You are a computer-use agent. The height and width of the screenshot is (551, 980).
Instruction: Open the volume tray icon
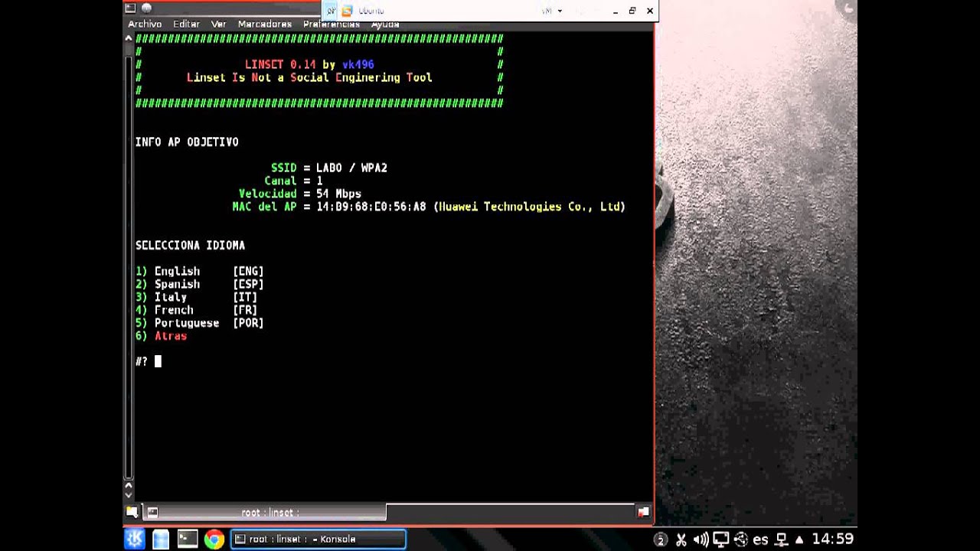coord(701,540)
